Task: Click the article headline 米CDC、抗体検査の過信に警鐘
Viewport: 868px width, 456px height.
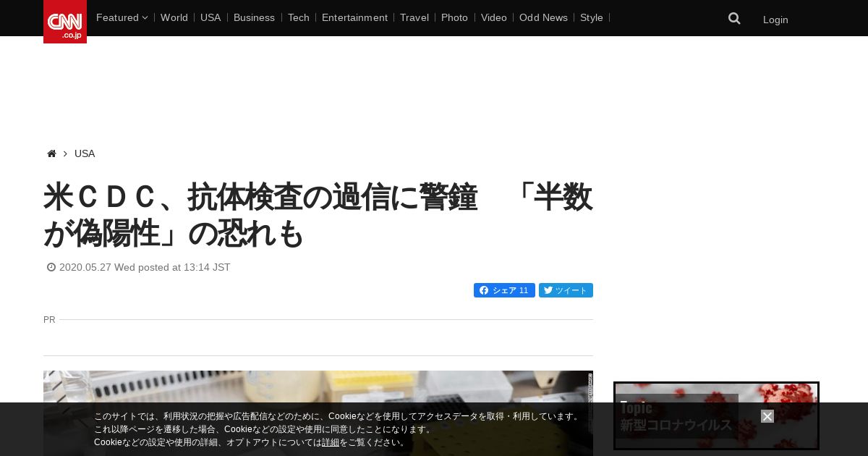Action: click(x=318, y=215)
